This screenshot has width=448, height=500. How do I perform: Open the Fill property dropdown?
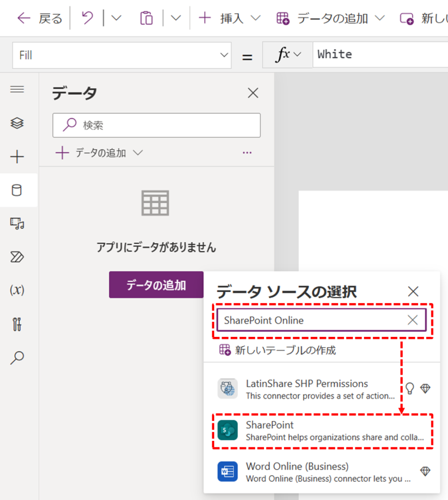[122, 55]
